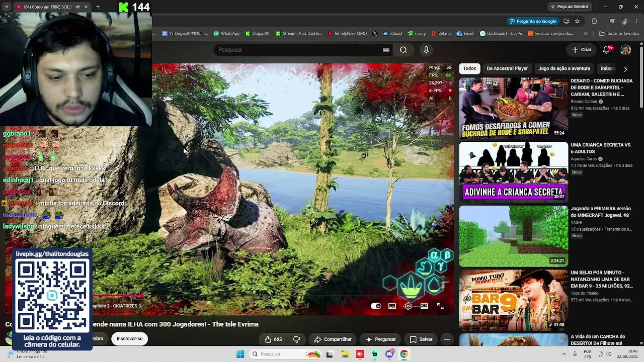644x362 pixels.
Task: Open the Task View taskbar icon
Action: [x=330, y=354]
